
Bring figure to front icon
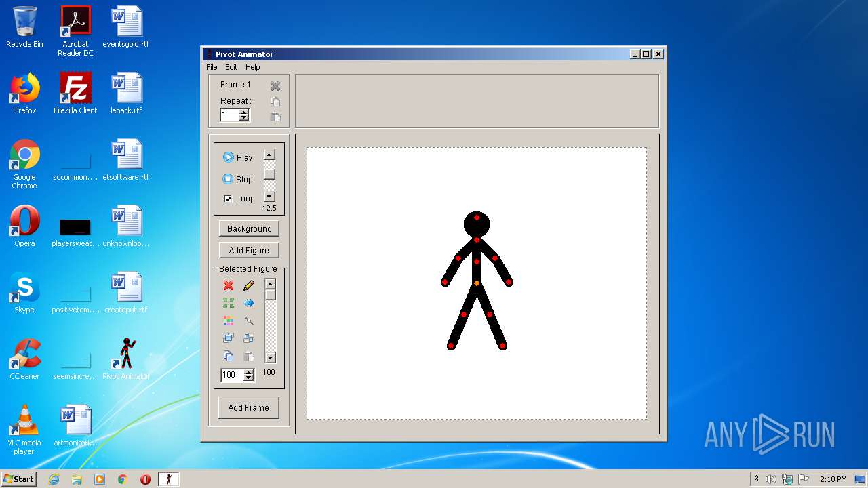229,338
